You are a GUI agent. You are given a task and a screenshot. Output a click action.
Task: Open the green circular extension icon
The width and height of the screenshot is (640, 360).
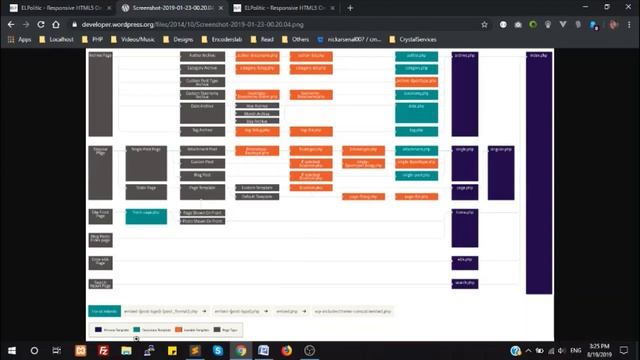pos(533,24)
